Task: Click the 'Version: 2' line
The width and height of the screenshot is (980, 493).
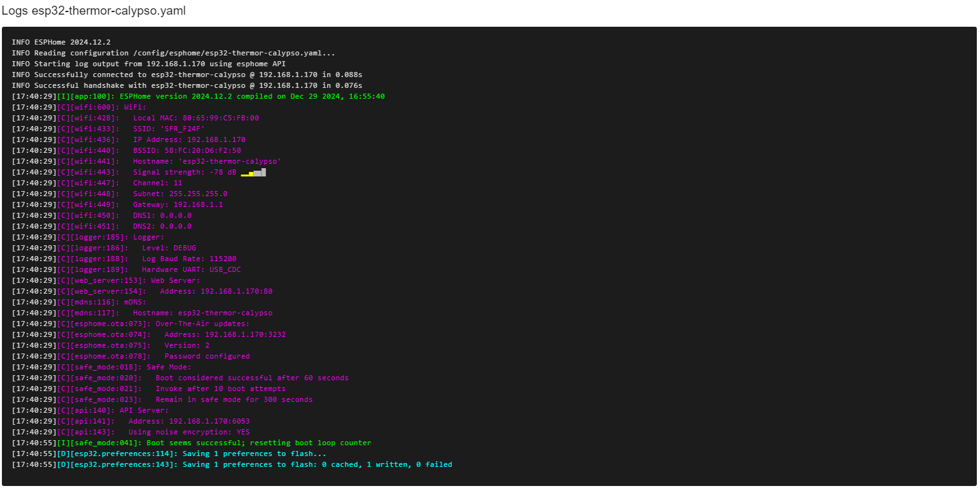Action: click(x=110, y=345)
